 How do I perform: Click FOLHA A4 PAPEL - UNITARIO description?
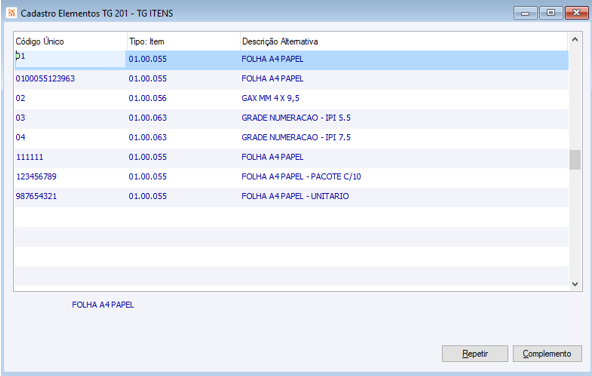[295, 196]
